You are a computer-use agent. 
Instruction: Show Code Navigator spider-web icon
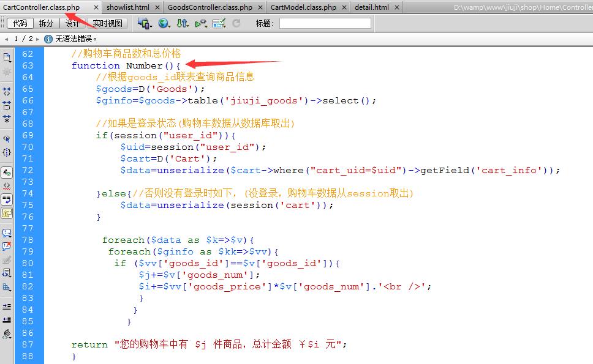7,72
